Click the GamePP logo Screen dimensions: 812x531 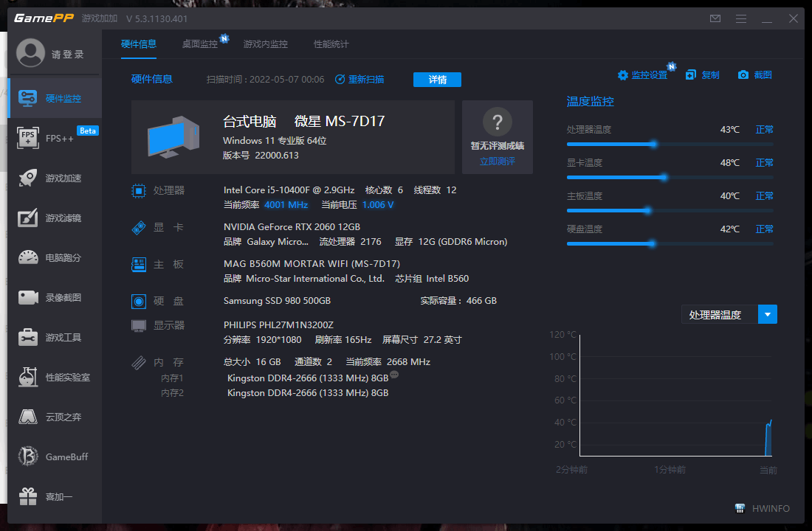click(x=44, y=18)
